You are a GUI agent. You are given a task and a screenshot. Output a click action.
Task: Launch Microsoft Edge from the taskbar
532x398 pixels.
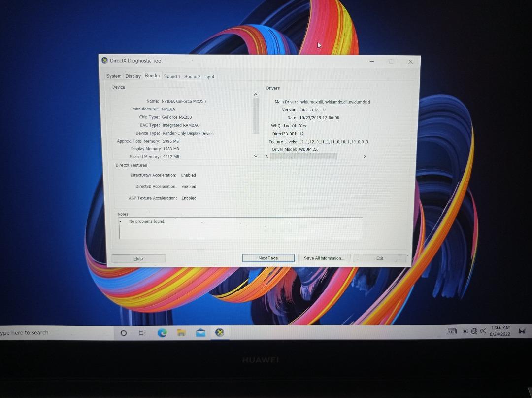click(162, 333)
